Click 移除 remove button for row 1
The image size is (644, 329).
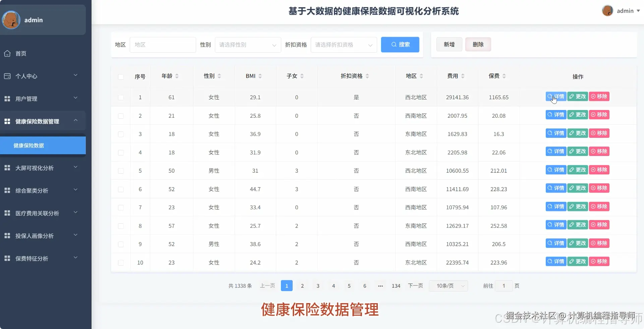(599, 96)
